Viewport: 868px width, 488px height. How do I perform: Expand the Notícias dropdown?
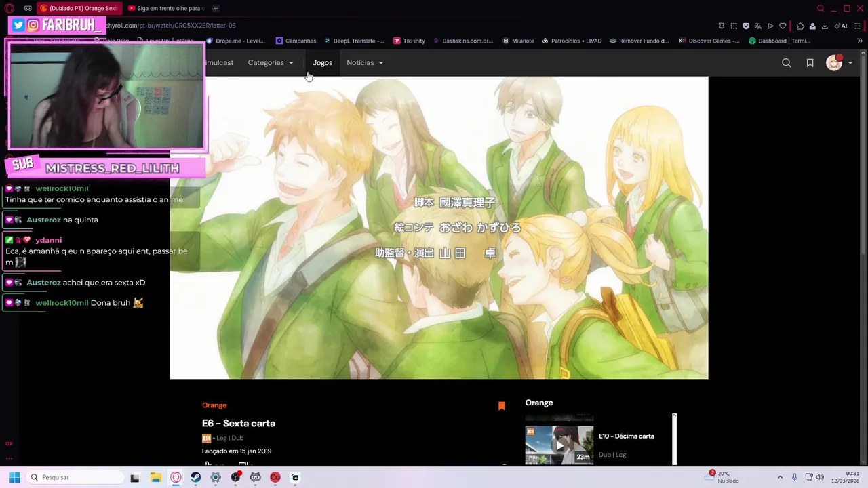pos(365,63)
